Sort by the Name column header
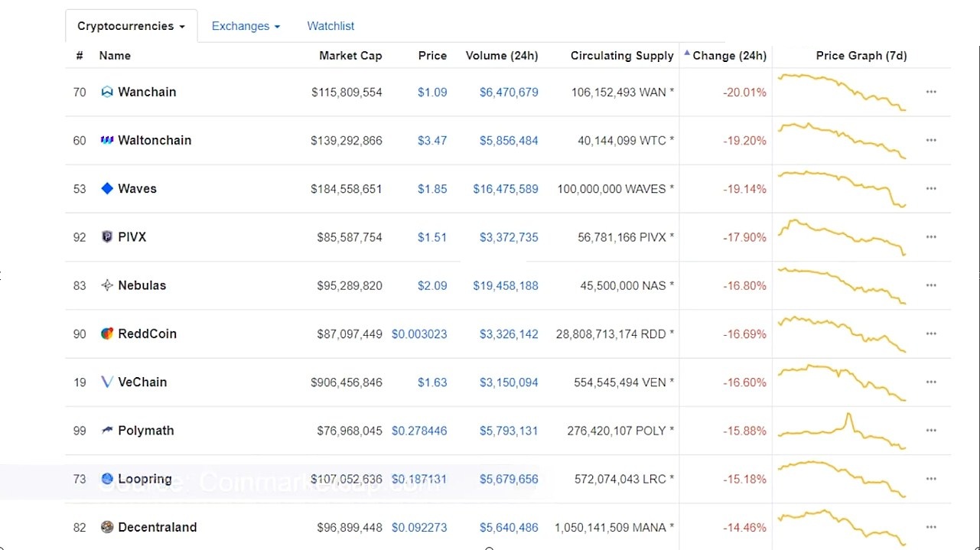This screenshot has width=980, height=550. click(115, 55)
